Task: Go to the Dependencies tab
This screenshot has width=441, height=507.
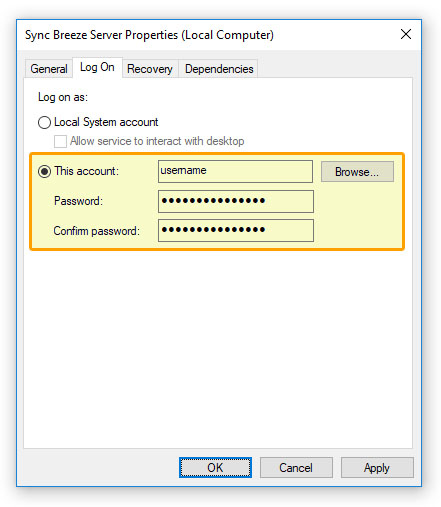Action: click(x=219, y=69)
